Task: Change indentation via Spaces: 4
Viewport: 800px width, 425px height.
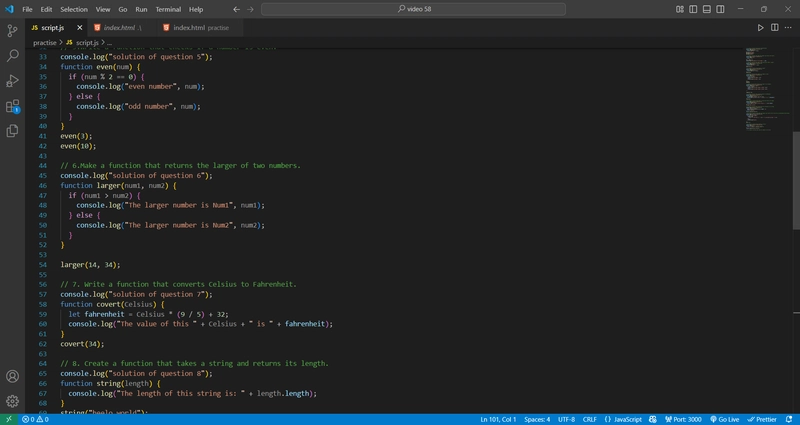Action: pyautogui.click(x=537, y=419)
